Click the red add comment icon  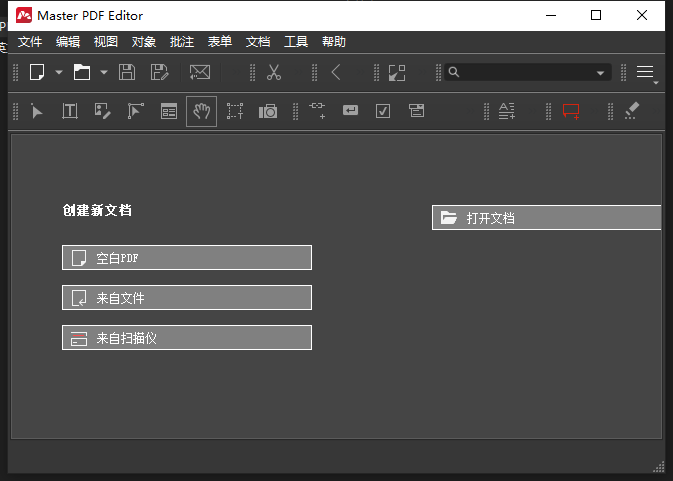[571, 112]
